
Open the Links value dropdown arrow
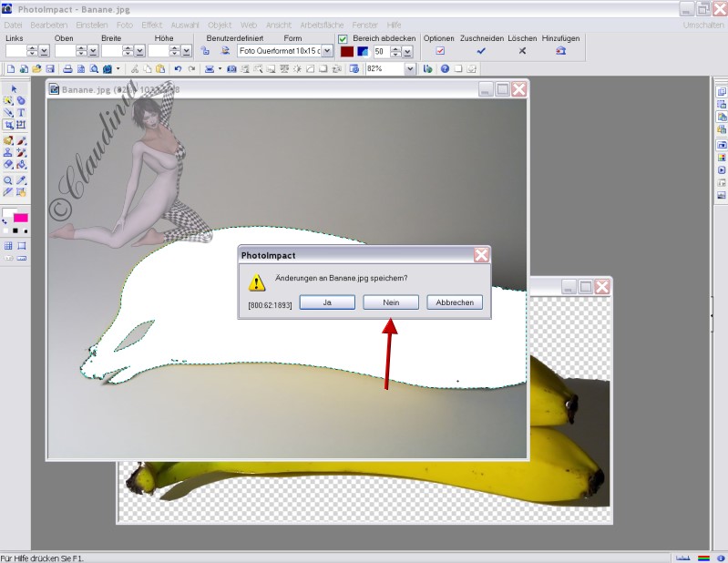click(44, 51)
